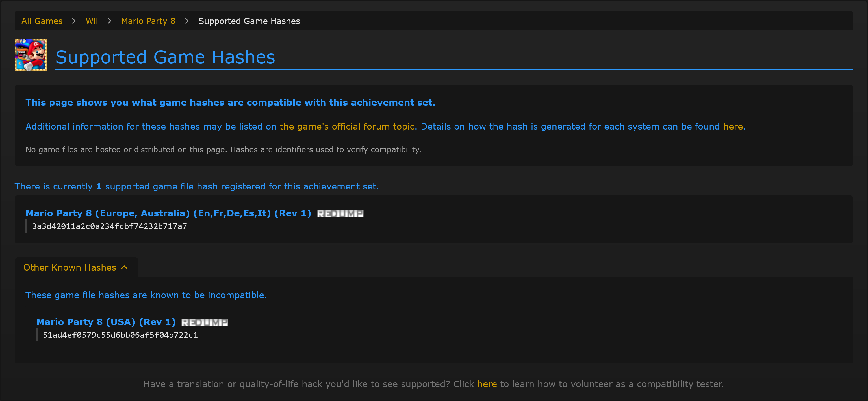
Task: Click the chevron beside Other Known Hashes
Action: (124, 267)
